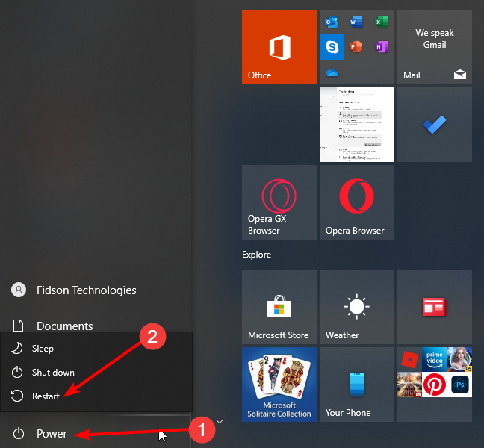Launch Opera Browser tile
The height and width of the screenshot is (448, 484).
pyautogui.click(x=357, y=202)
